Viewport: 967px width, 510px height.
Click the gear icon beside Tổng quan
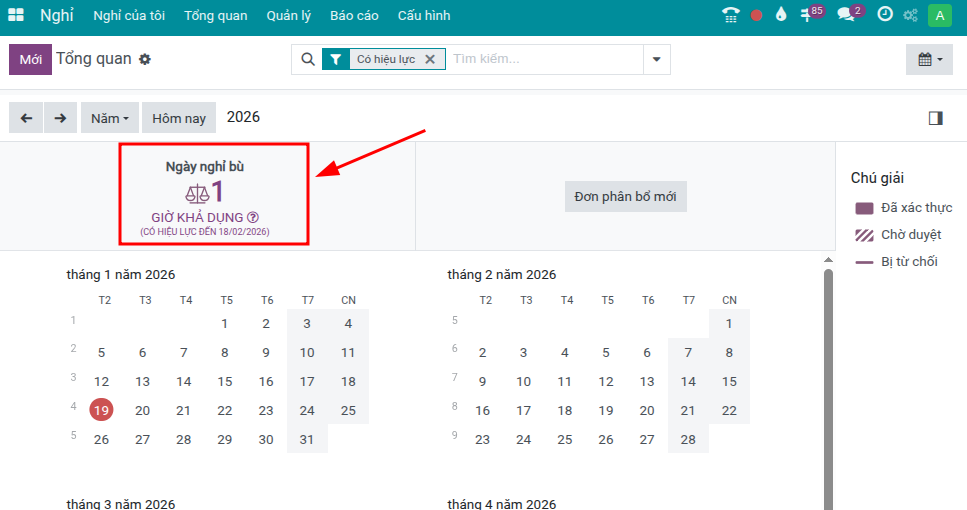pyautogui.click(x=145, y=60)
